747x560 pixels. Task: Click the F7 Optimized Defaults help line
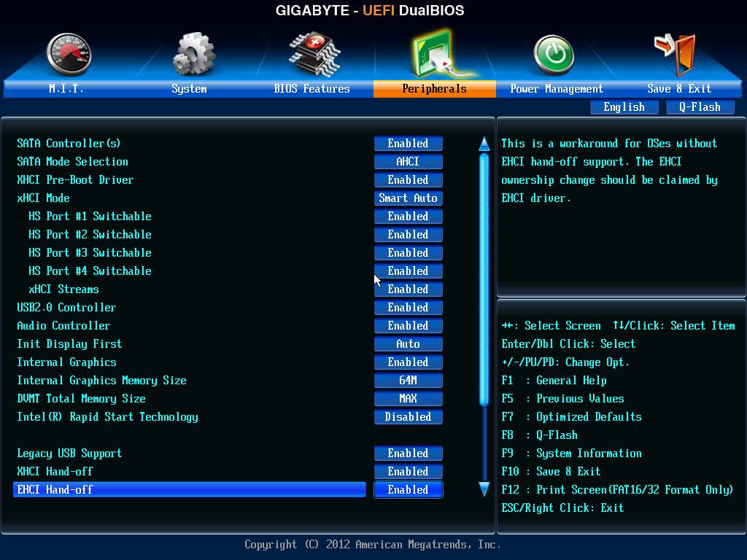(x=571, y=416)
